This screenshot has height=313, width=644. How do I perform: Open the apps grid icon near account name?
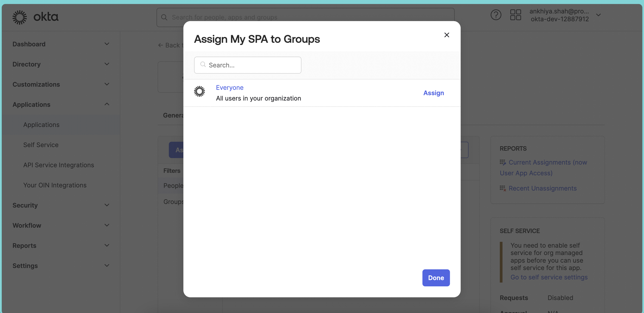pos(515,15)
